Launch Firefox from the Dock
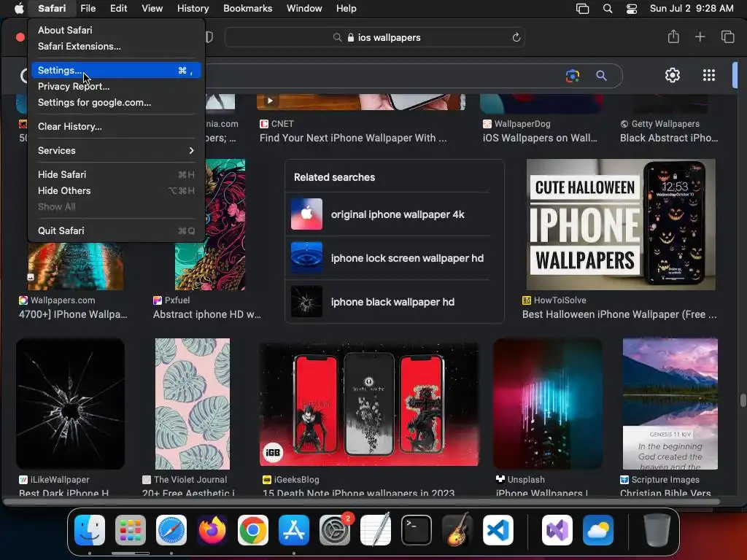The height and width of the screenshot is (560, 747). click(212, 530)
